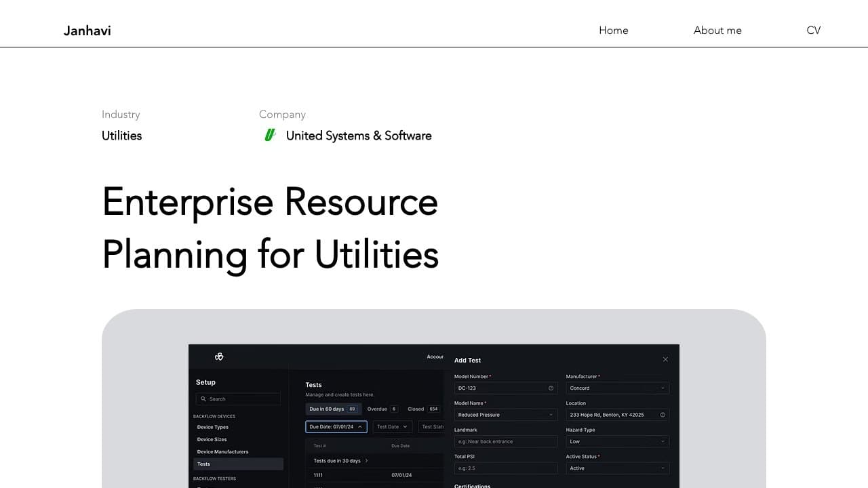Viewport: 868px width, 488px height.
Task: Click the Model Number field containing DC-123
Action: pos(506,388)
